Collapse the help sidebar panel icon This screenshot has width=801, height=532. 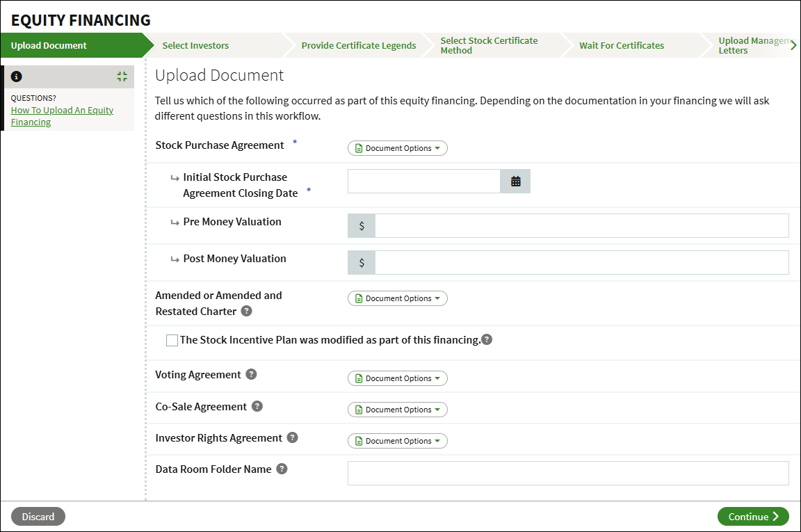[122, 76]
